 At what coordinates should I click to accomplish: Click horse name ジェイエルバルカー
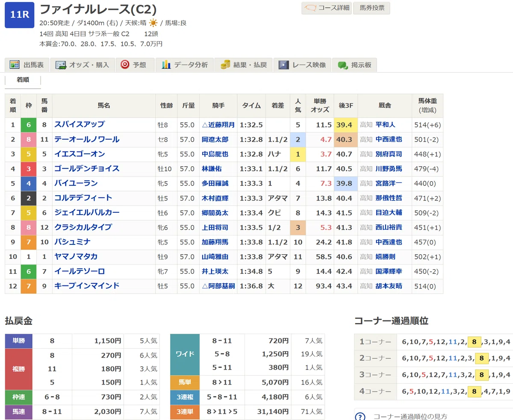(x=87, y=212)
